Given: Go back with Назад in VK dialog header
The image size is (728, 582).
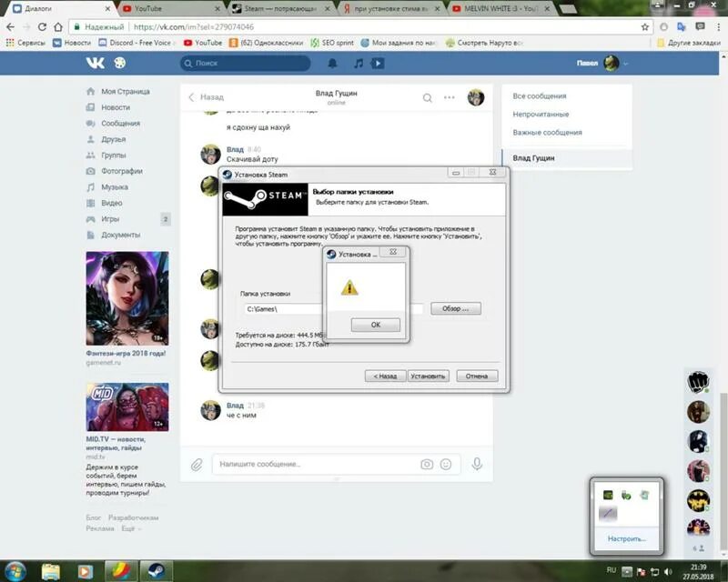Looking at the screenshot, I should pyautogui.click(x=207, y=97).
